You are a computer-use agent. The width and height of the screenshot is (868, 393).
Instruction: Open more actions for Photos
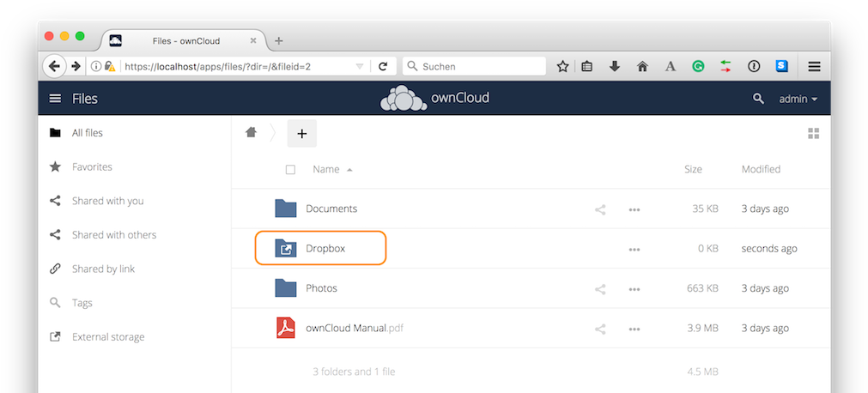[x=634, y=289]
